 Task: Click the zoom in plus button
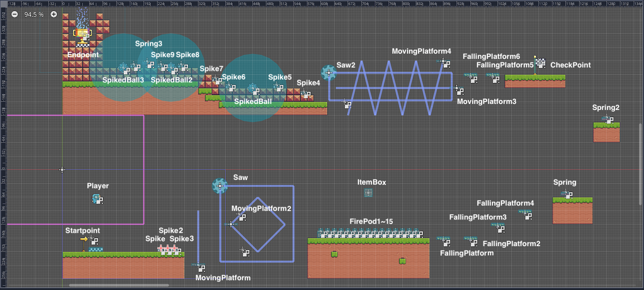[54, 14]
